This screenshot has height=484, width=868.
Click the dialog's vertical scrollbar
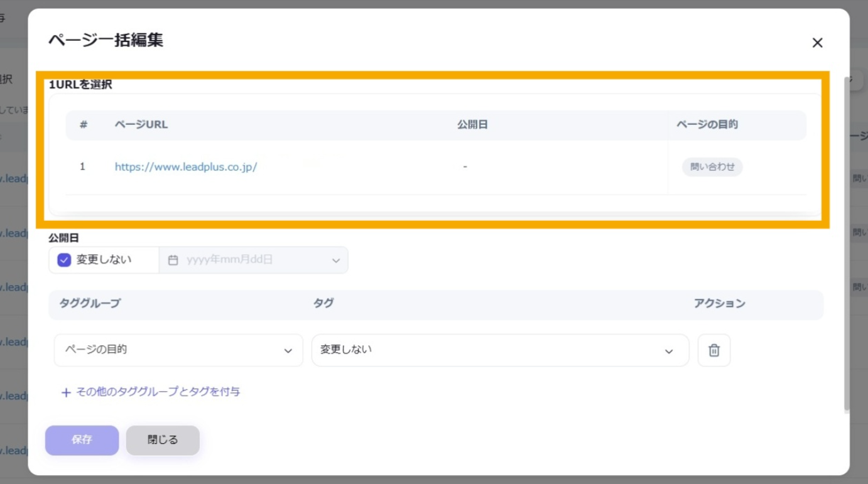click(x=847, y=245)
